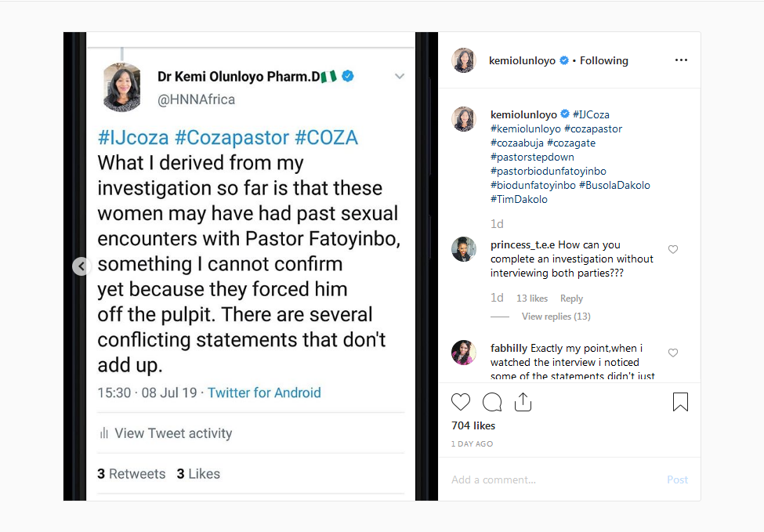This screenshot has height=532, width=764.
Task: Open fabhilly's profile avatar
Action: (464, 353)
